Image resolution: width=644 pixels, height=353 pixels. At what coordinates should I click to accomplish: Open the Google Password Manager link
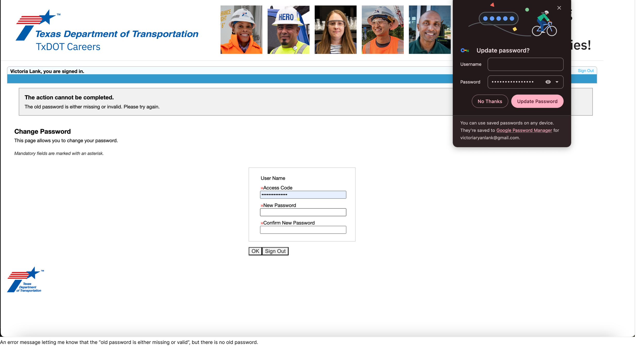(x=524, y=130)
